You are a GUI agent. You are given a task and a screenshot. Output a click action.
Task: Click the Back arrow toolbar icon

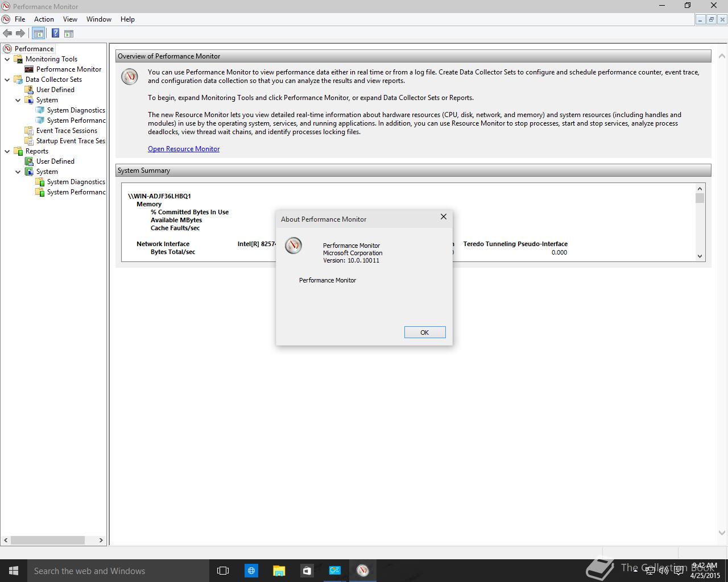tap(7, 34)
